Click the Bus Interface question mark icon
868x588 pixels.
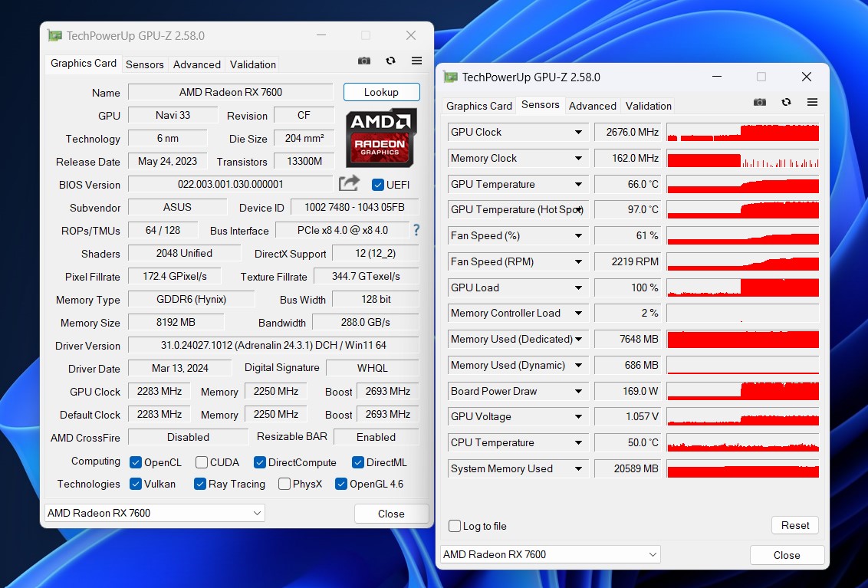416,230
